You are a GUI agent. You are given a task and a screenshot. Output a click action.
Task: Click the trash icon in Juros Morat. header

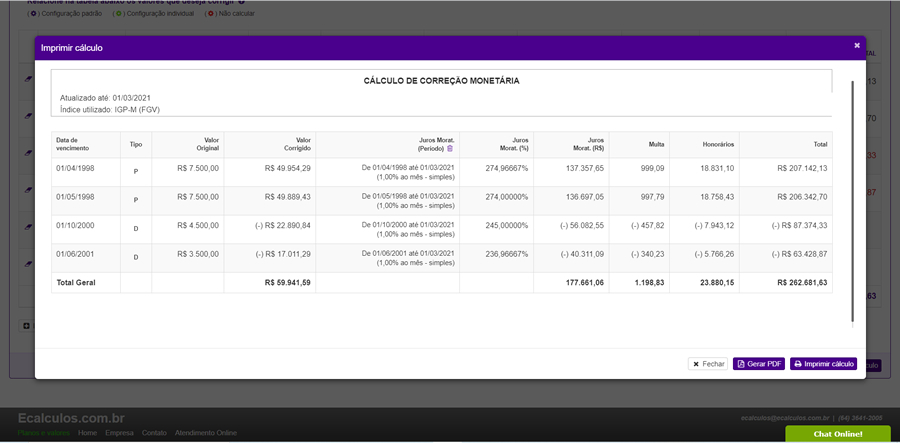(450, 148)
